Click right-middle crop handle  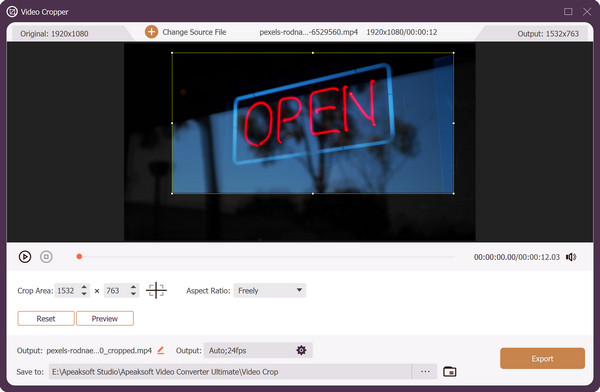[453, 123]
